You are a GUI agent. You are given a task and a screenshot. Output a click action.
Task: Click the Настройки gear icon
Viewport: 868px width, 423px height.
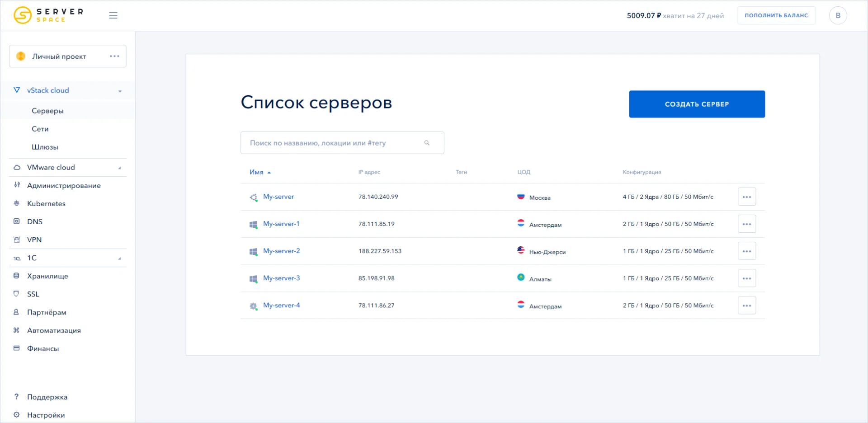click(x=17, y=414)
